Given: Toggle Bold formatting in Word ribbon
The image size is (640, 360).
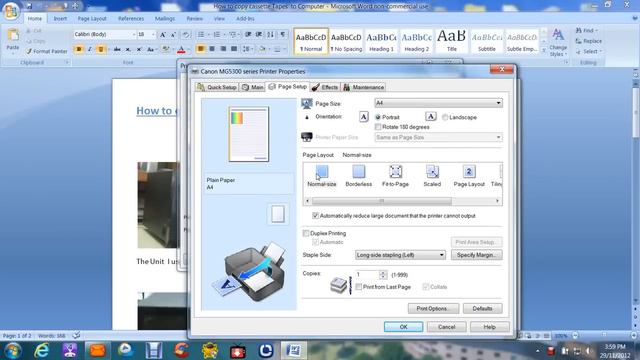Looking at the screenshot, I should pos(79,49).
